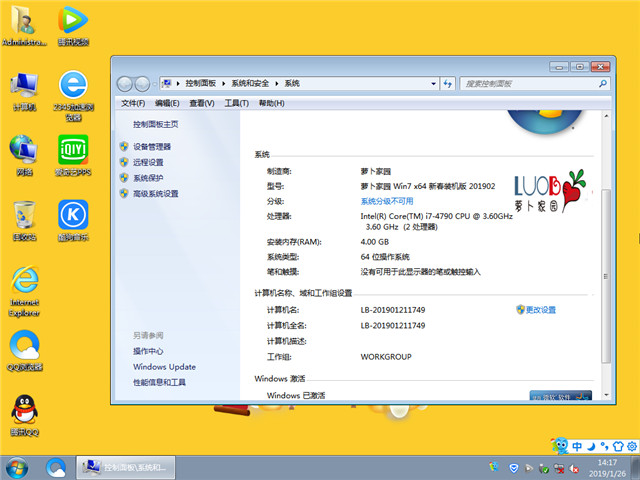This screenshot has width=640, height=480.
Task: Click 更改设置 (Change settings) link
Action: 540,310
